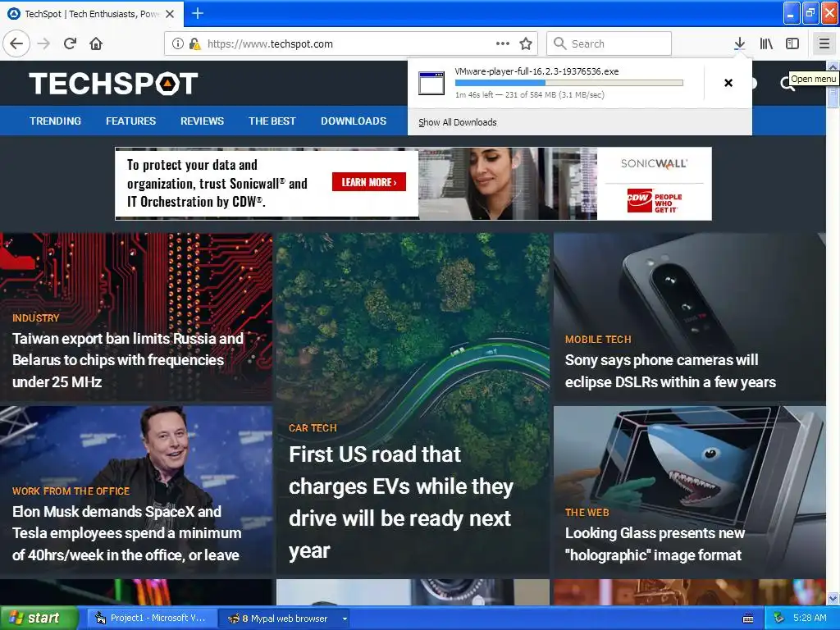This screenshot has height=630, width=840.
Task: Click the site search magnifier icon
Action: click(787, 83)
